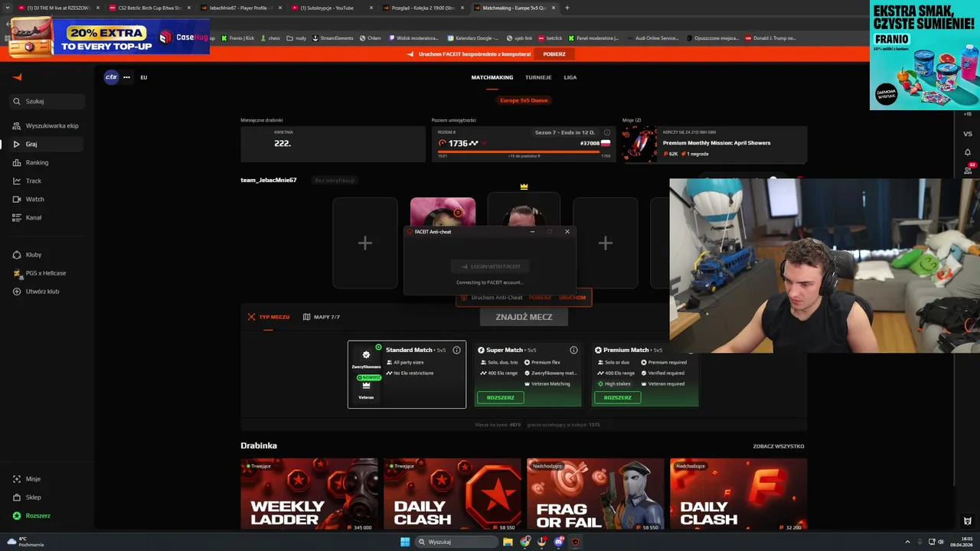Select the MAPY 7/7 tab

point(322,317)
